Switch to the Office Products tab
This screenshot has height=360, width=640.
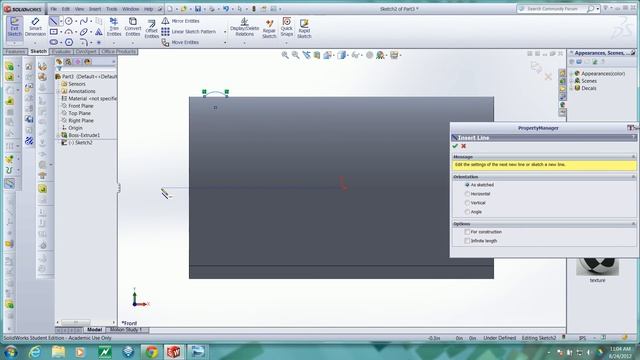118,52
